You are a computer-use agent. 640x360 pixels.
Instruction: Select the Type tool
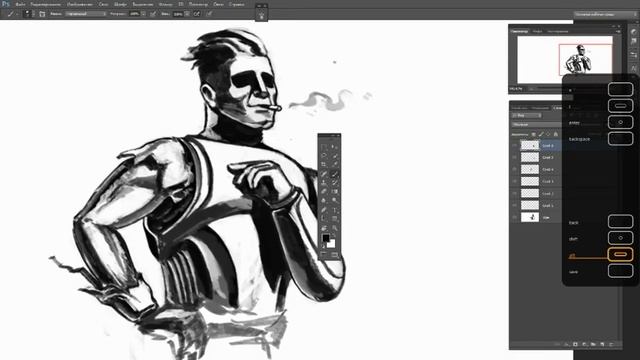(335, 210)
